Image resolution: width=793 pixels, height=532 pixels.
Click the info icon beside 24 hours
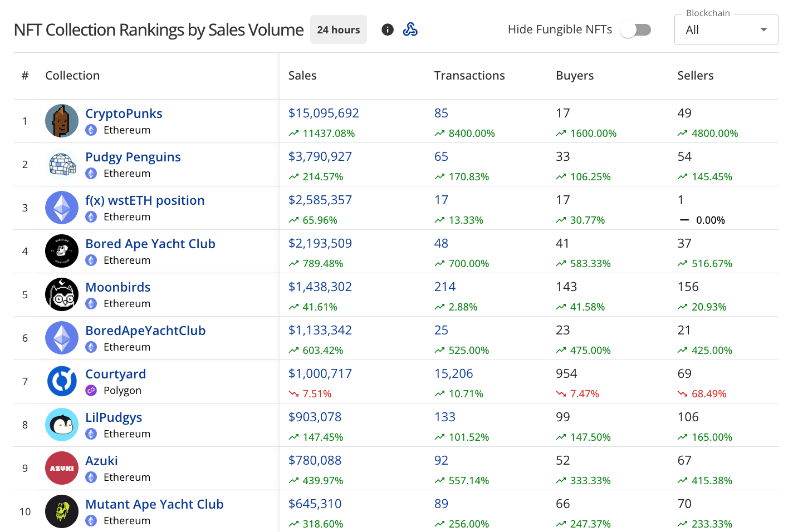388,29
